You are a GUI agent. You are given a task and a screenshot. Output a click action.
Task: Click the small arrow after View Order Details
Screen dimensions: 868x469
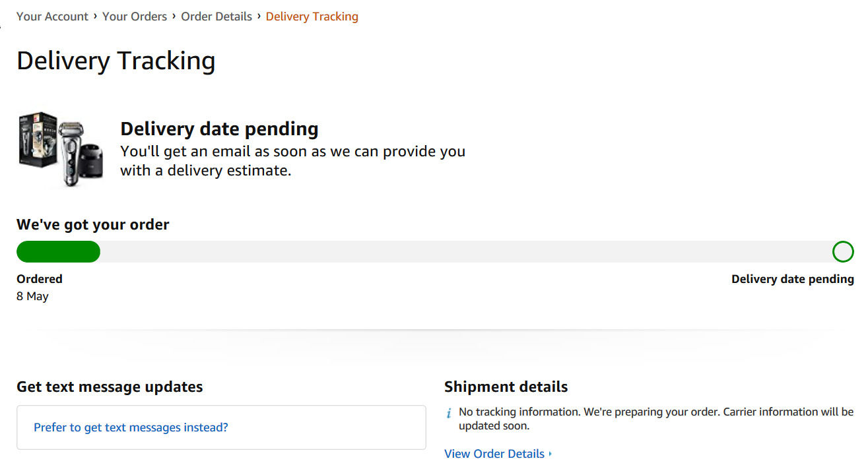point(551,454)
